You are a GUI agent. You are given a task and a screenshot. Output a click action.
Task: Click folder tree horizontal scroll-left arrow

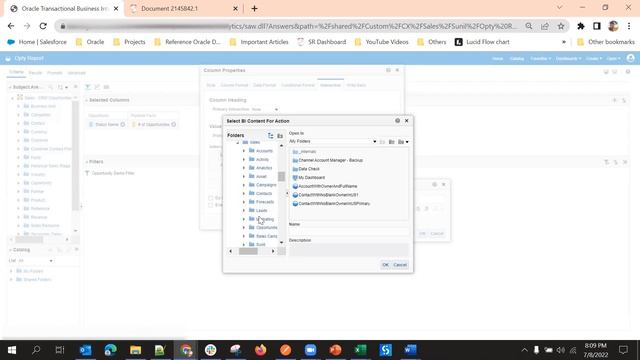(231, 251)
